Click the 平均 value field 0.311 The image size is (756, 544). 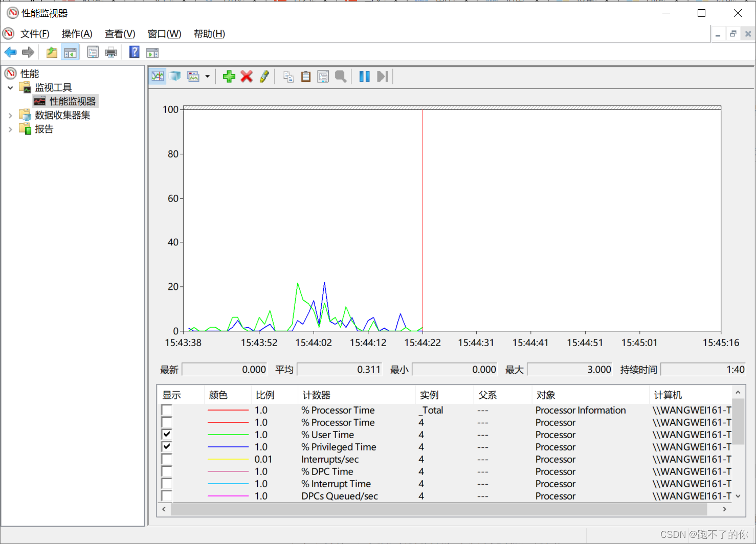pos(340,369)
